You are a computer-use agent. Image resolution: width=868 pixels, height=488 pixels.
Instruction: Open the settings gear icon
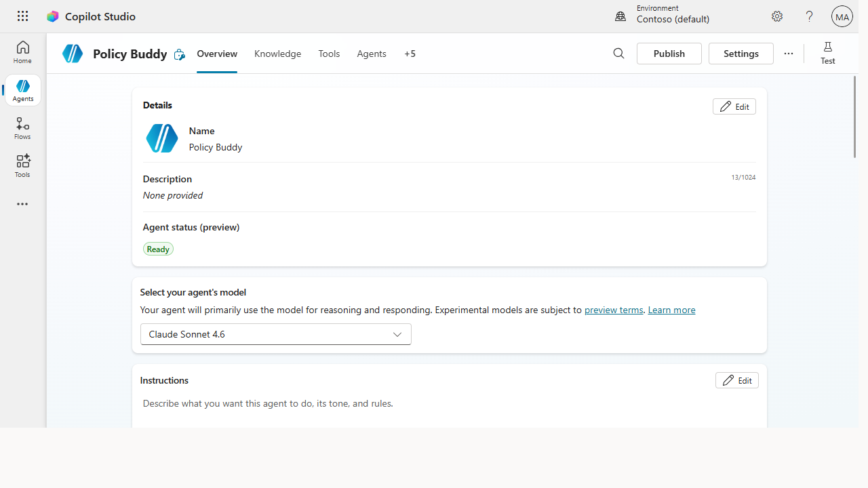pyautogui.click(x=777, y=16)
